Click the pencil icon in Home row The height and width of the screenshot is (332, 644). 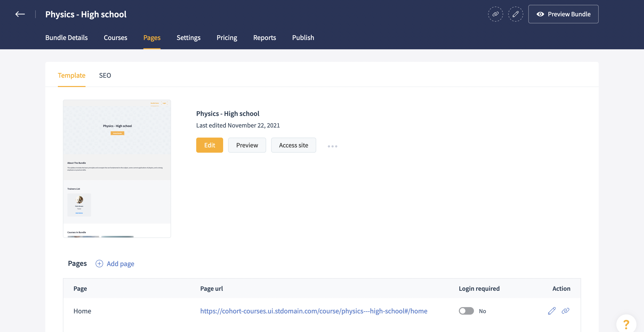(x=552, y=311)
